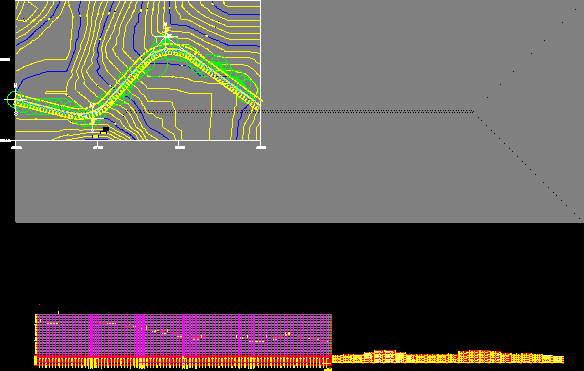Click the black block symbol near plan bottom
This screenshot has width=584, height=371.
(x=105, y=130)
